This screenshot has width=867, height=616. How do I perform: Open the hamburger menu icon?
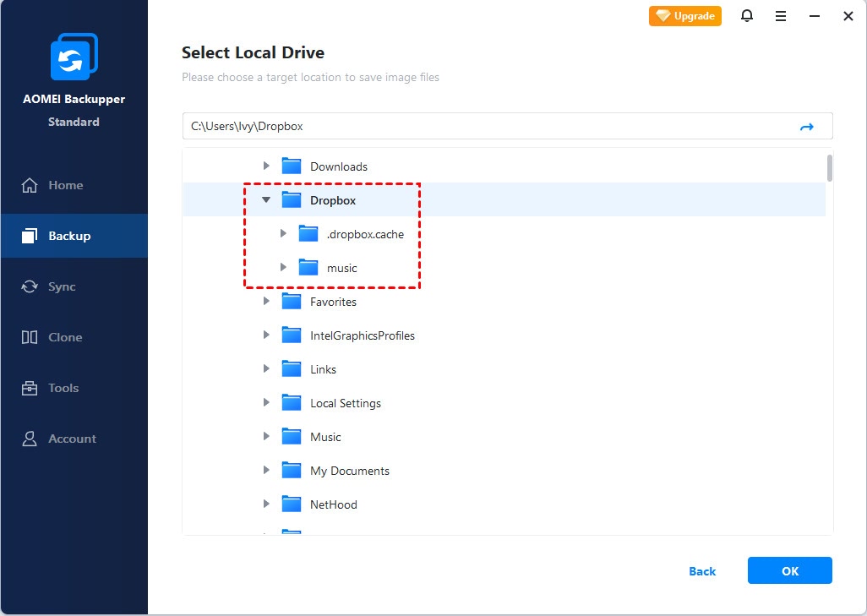tap(781, 16)
